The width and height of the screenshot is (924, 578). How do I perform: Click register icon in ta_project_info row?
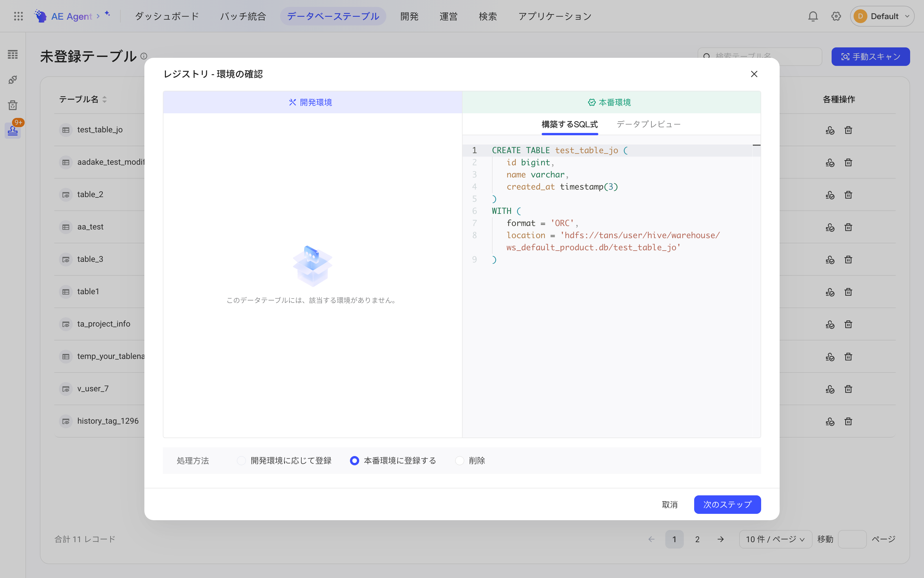[x=830, y=324]
